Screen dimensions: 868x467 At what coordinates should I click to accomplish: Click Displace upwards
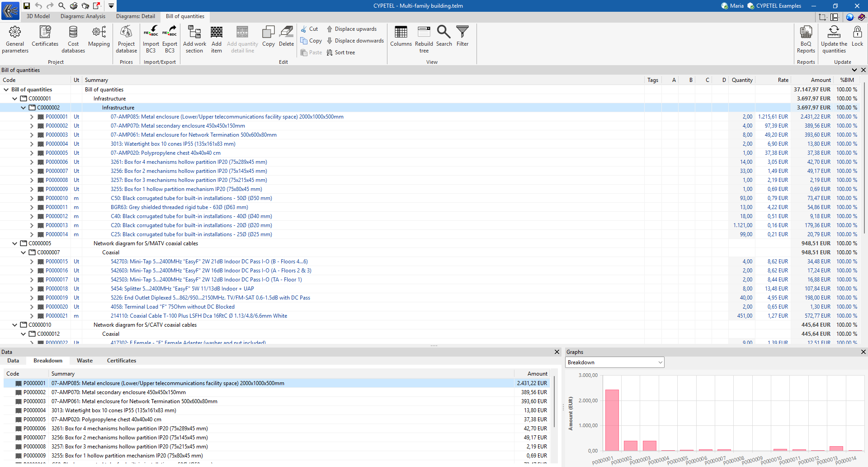[x=351, y=29]
